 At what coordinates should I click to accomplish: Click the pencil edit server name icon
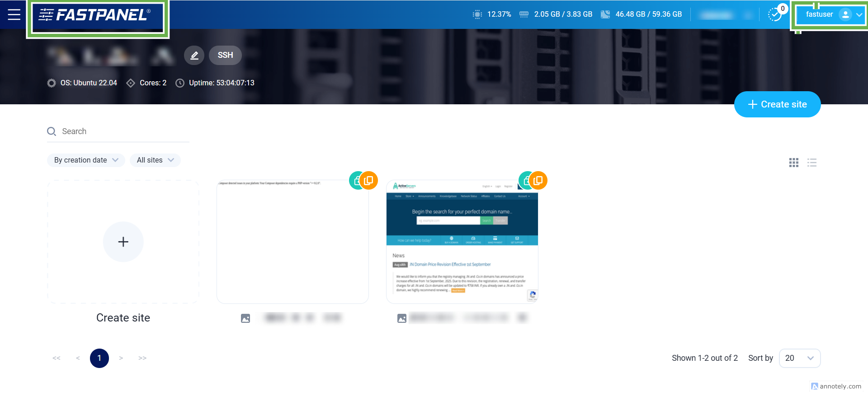click(x=194, y=55)
